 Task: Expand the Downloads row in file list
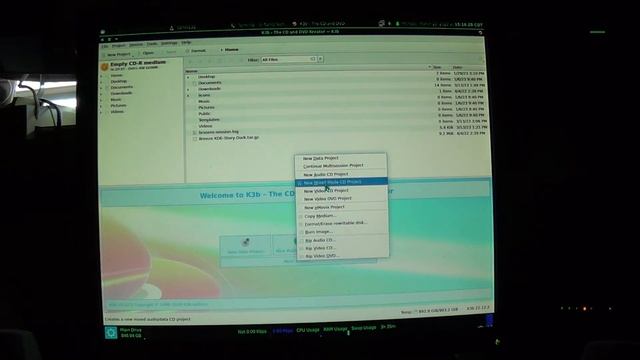(188, 89)
